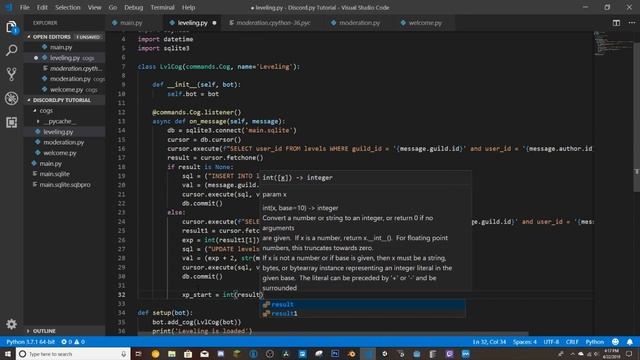Screen dimensions: 640x360
Task: Open the Search view in the activity bar
Action: (x=11, y=51)
